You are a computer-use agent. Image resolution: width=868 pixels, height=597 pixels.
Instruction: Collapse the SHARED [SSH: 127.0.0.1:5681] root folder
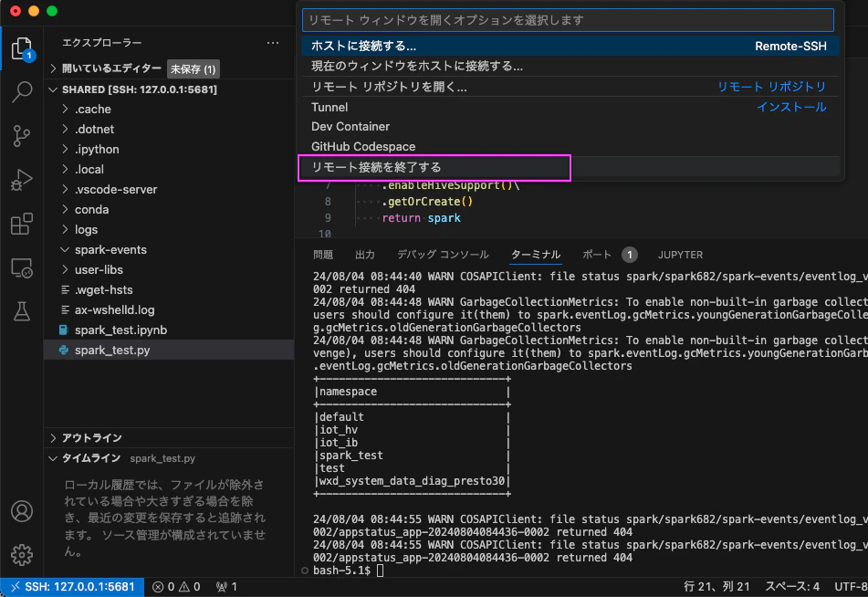(x=169, y=89)
